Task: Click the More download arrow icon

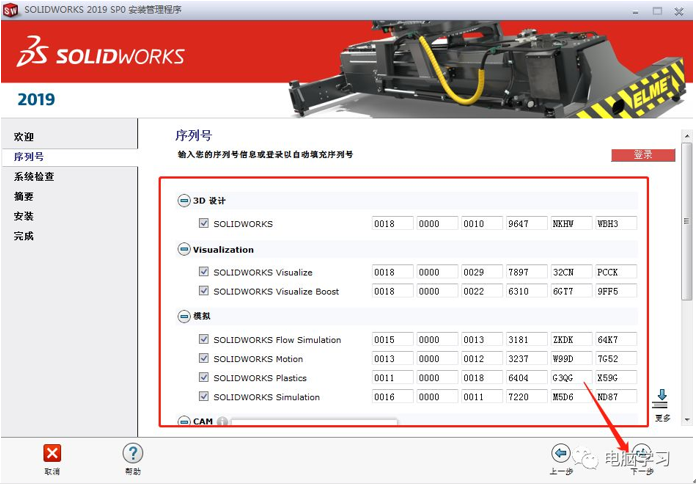Action: (662, 398)
